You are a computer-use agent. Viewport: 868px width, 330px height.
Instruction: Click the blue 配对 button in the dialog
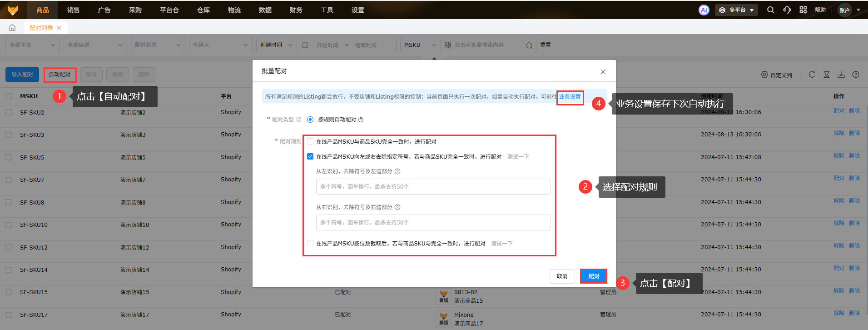pos(594,276)
